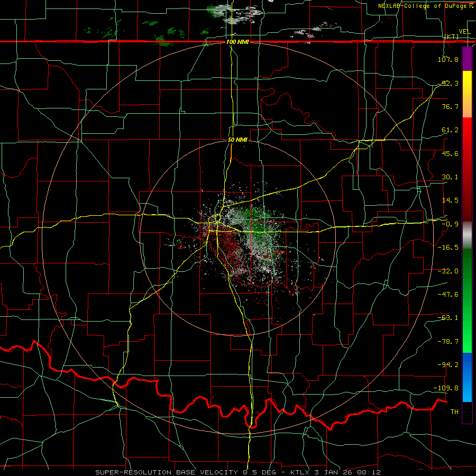Select the -32.0 velocity scale value
The image size is (476, 476).
pyautogui.click(x=448, y=271)
